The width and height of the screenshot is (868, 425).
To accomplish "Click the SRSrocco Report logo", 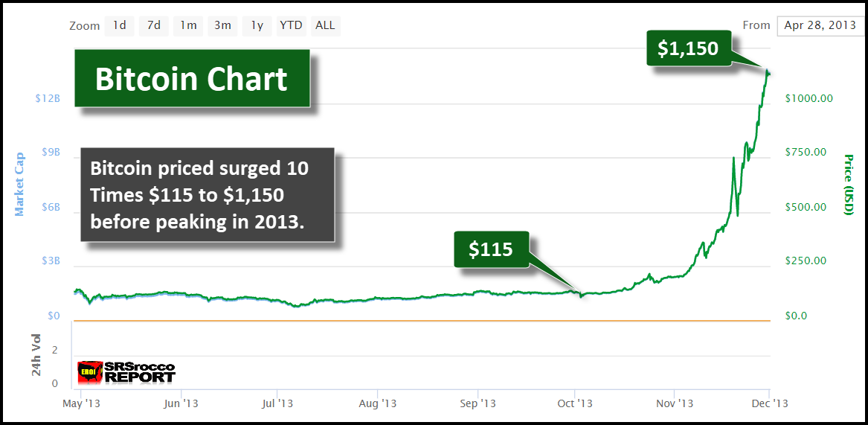I will click(126, 371).
